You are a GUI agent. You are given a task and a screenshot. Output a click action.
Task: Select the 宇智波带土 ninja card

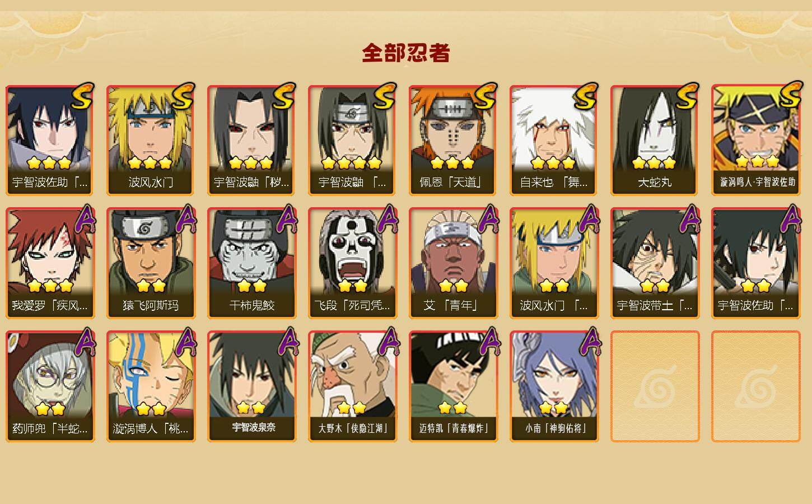[655, 263]
